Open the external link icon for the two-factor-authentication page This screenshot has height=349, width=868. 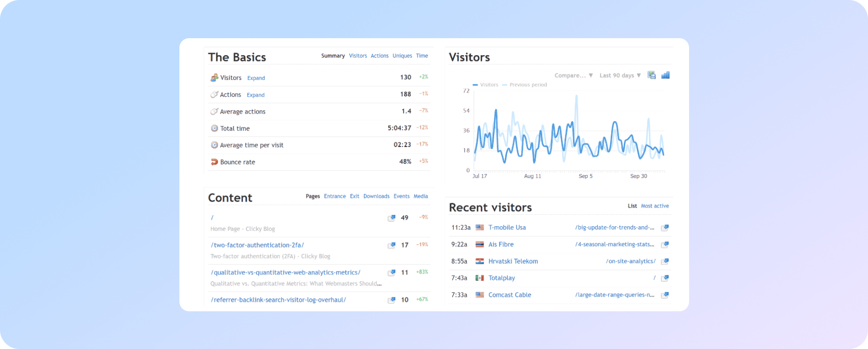tap(392, 246)
